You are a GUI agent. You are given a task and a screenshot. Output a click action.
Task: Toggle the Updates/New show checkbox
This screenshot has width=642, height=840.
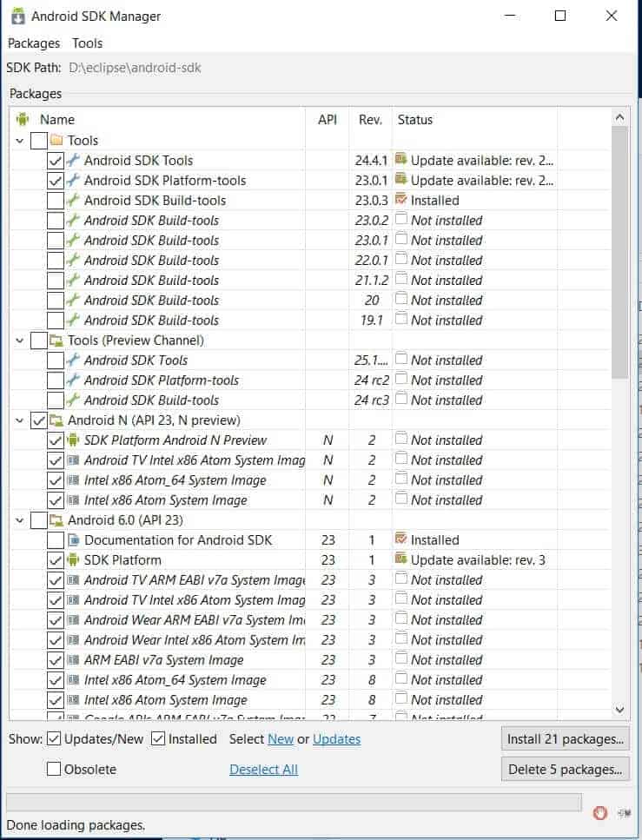54,738
